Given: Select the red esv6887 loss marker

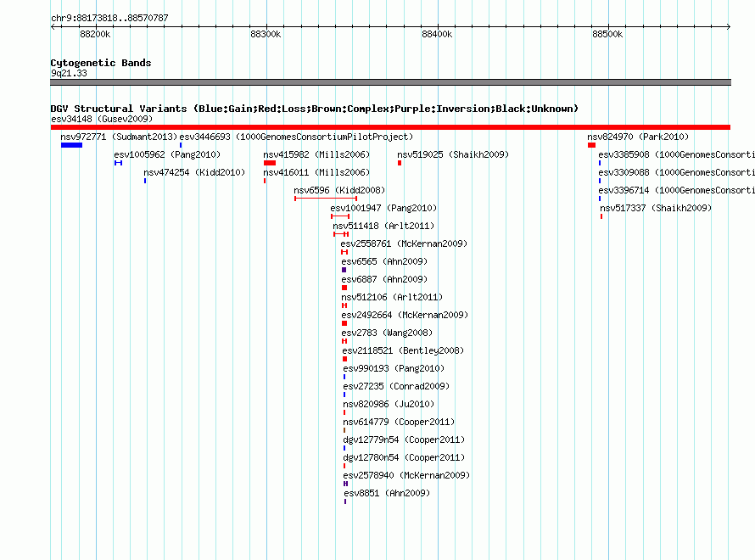Looking at the screenshot, I should tap(344, 288).
